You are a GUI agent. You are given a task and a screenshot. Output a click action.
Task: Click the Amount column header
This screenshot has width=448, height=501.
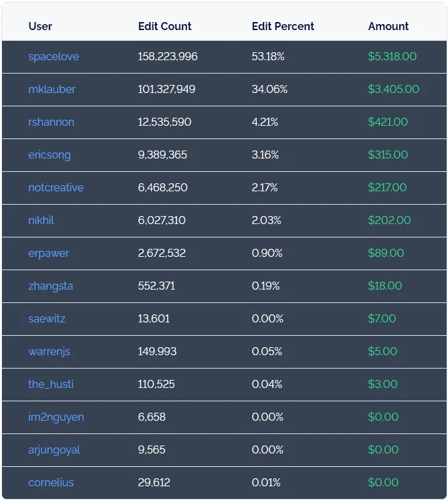388,27
